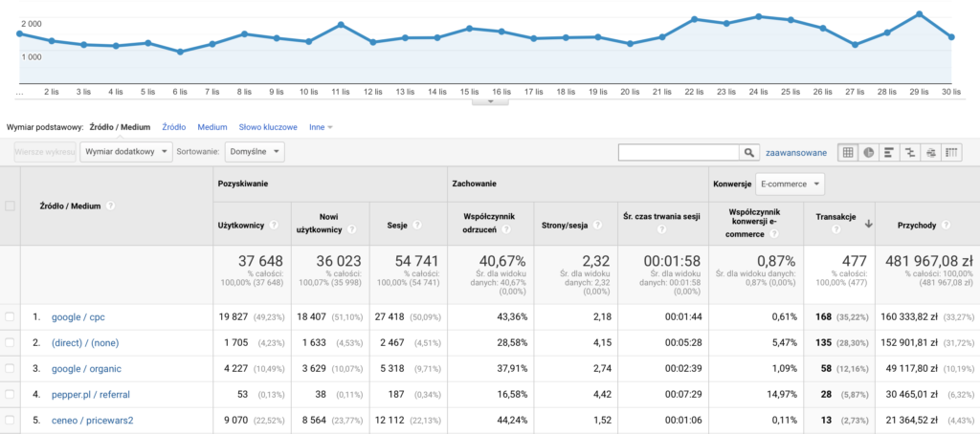The image size is (980, 434).
Task: Open the help icon under Transakcje
Action: [x=836, y=229]
